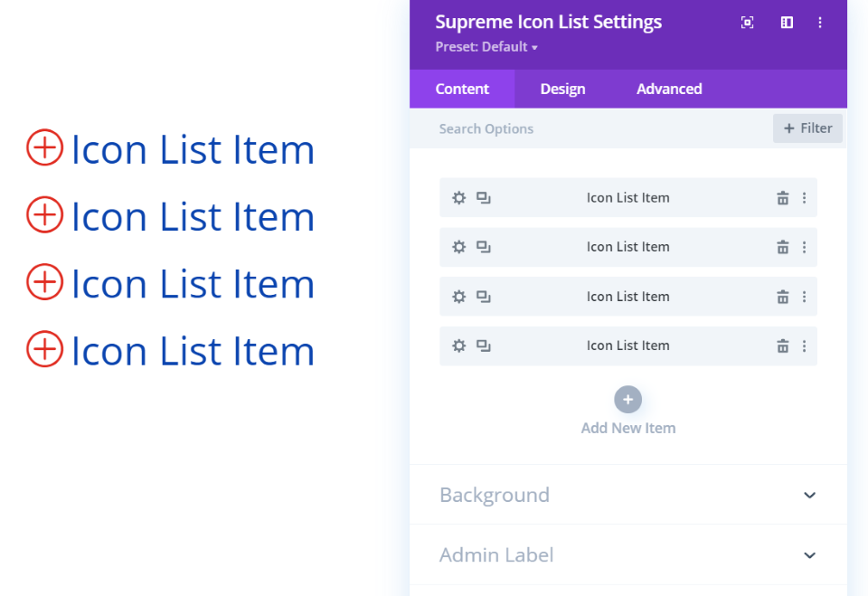868x596 pixels.
Task: Open settings gear of third Icon List Item
Action: coord(459,297)
